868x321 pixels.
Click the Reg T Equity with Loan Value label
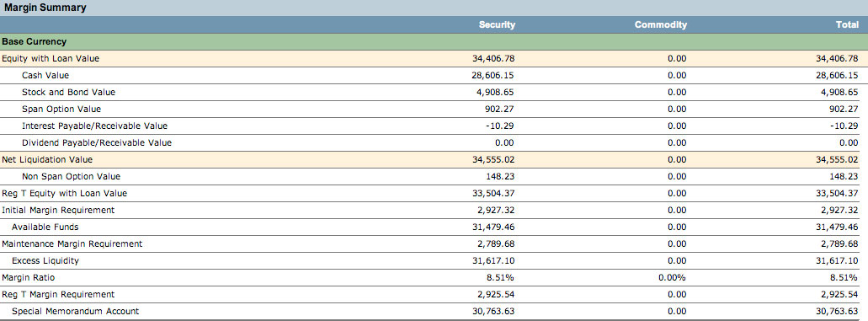pyautogui.click(x=65, y=194)
